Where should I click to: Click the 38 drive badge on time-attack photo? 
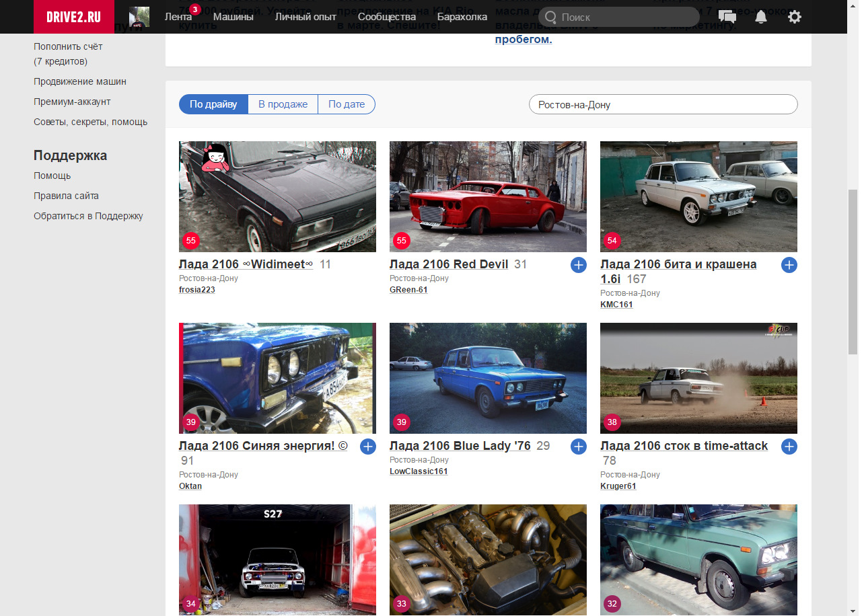[612, 422]
